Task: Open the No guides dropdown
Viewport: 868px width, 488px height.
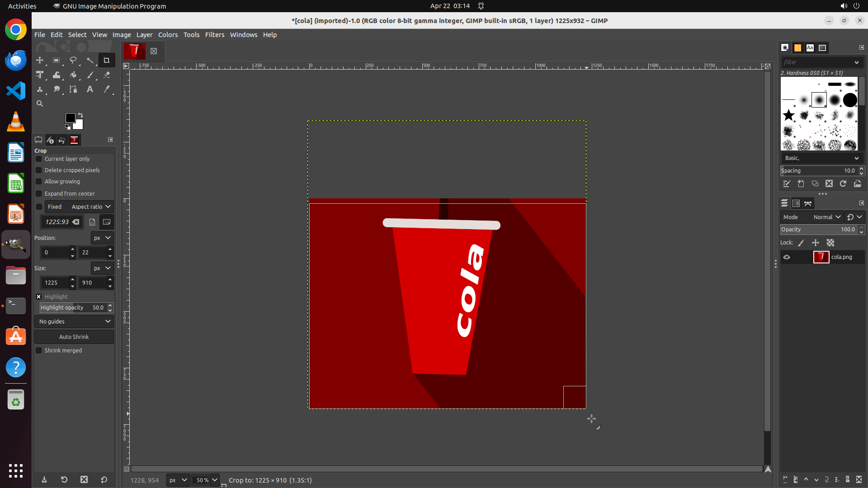Action: [74, 322]
